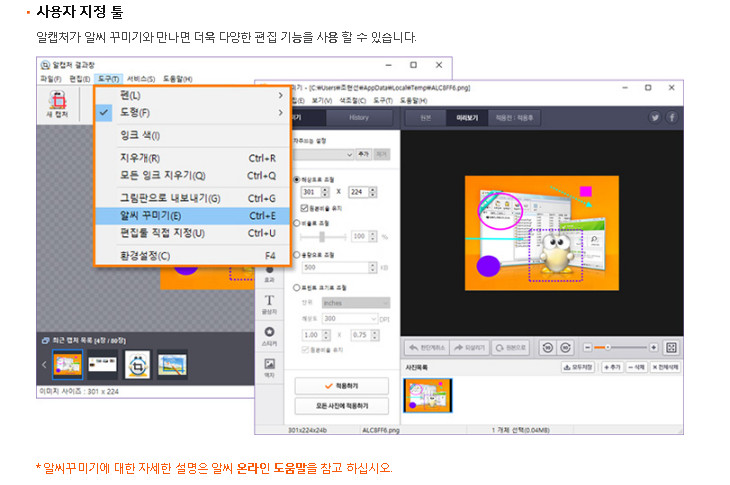Adjust the 비율로 조절 ratio slider
This screenshot has width=730, height=485.
pos(322,236)
